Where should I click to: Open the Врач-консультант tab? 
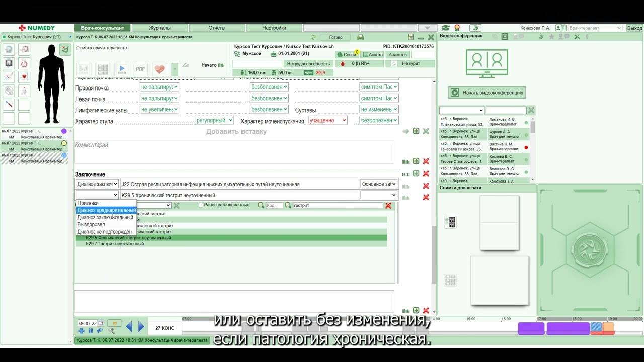click(x=102, y=28)
